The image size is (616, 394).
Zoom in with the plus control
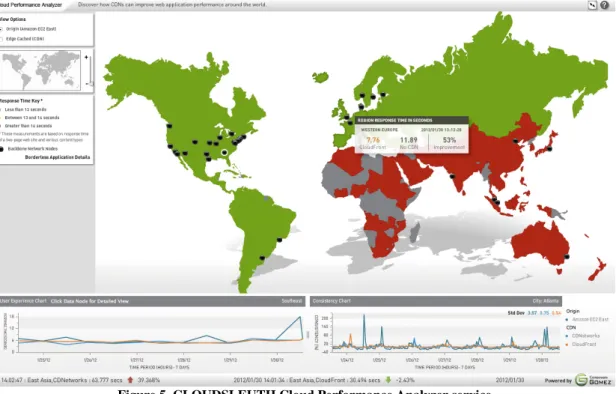pos(87,57)
